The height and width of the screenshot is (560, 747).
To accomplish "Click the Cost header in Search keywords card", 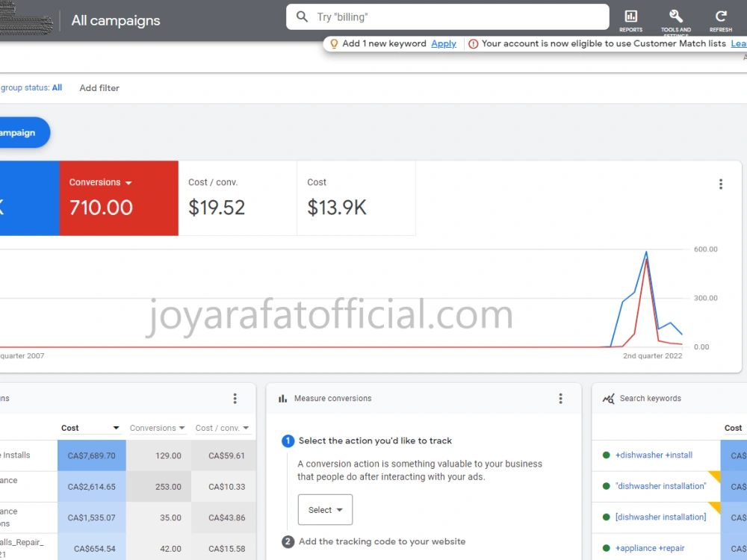I will (x=733, y=428).
